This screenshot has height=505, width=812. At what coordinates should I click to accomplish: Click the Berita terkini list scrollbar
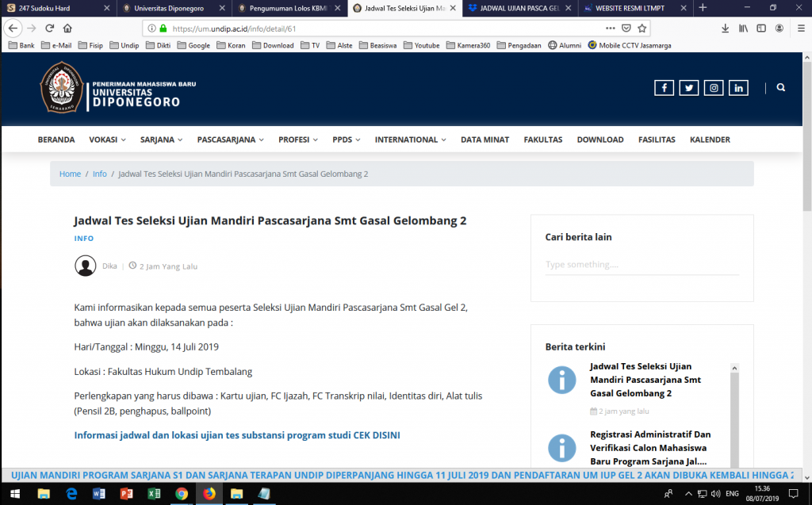pos(734,412)
